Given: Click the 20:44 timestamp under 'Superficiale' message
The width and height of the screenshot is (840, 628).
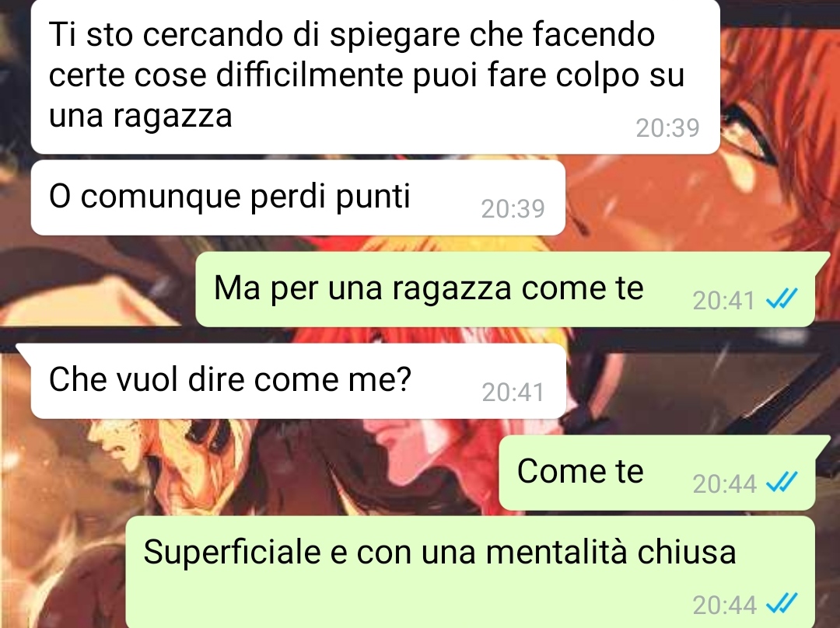Looking at the screenshot, I should tap(724, 605).
